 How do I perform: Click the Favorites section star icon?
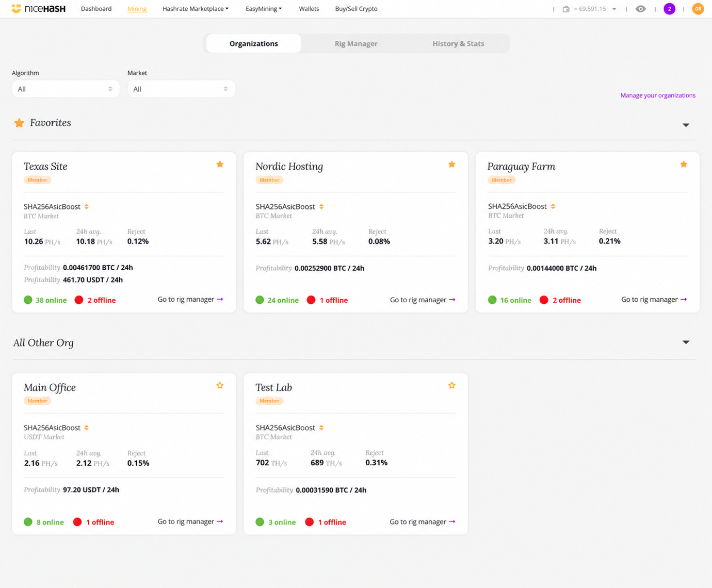[x=19, y=123]
